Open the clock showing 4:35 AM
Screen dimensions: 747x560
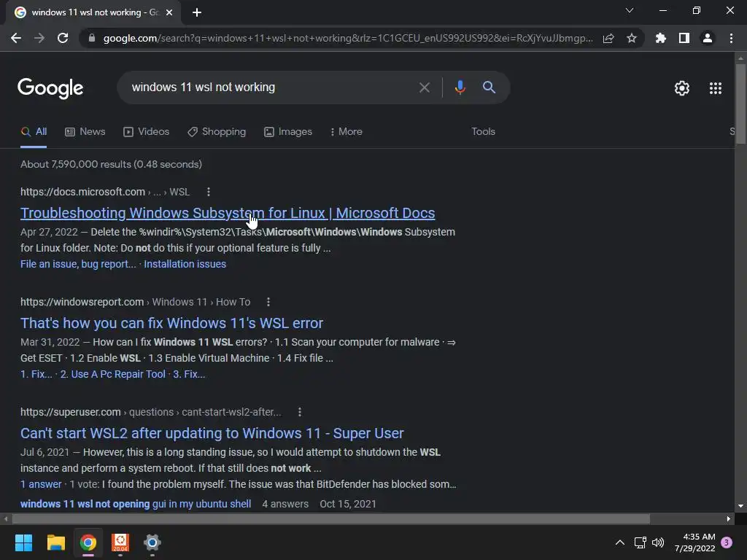[x=694, y=542]
